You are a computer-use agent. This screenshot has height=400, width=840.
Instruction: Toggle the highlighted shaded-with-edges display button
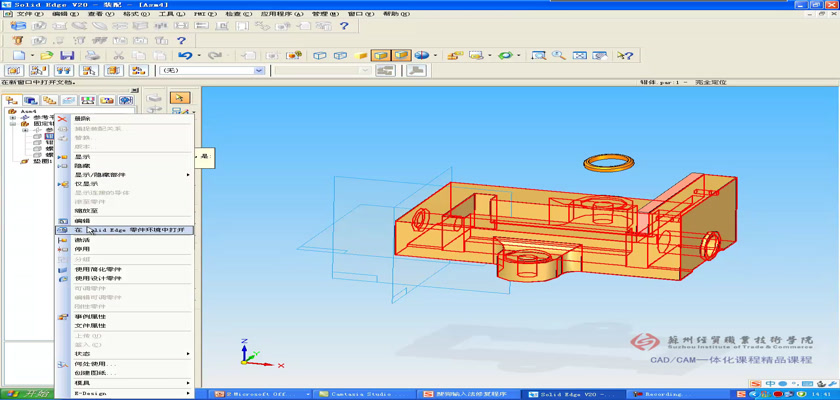pos(381,55)
